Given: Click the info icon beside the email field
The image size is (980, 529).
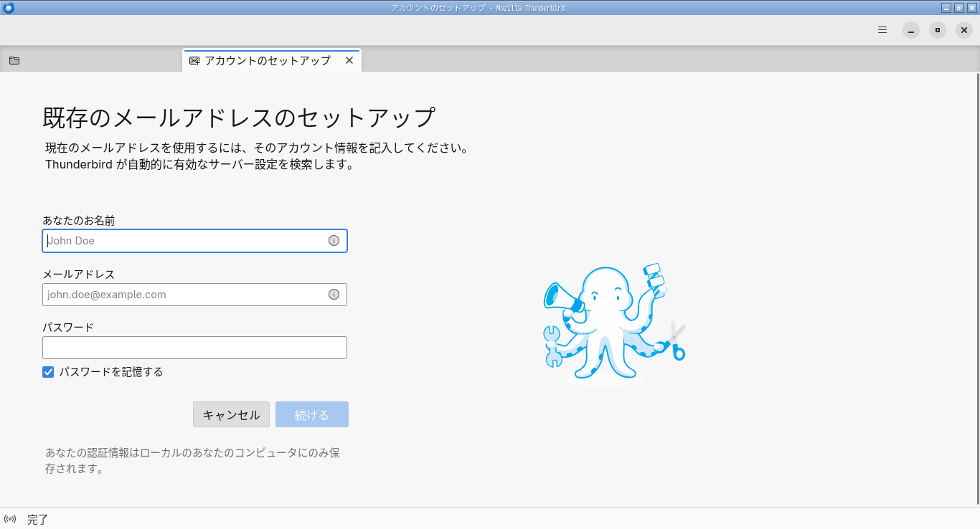Looking at the screenshot, I should point(333,294).
